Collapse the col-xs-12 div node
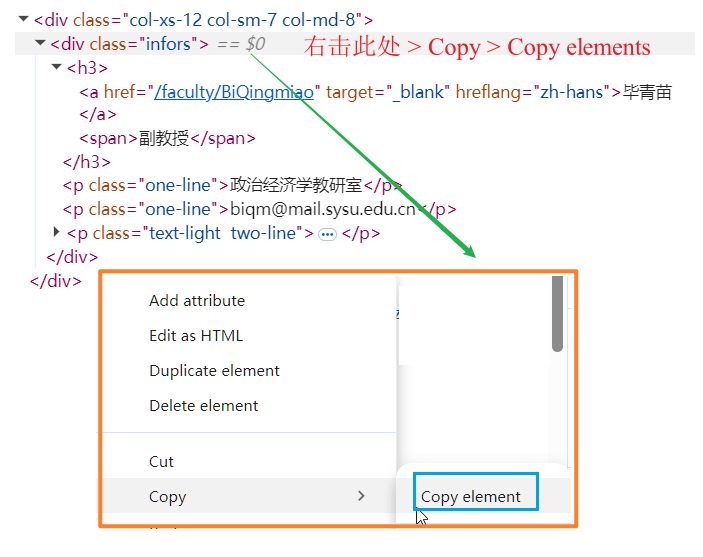The image size is (703, 557). point(23,19)
